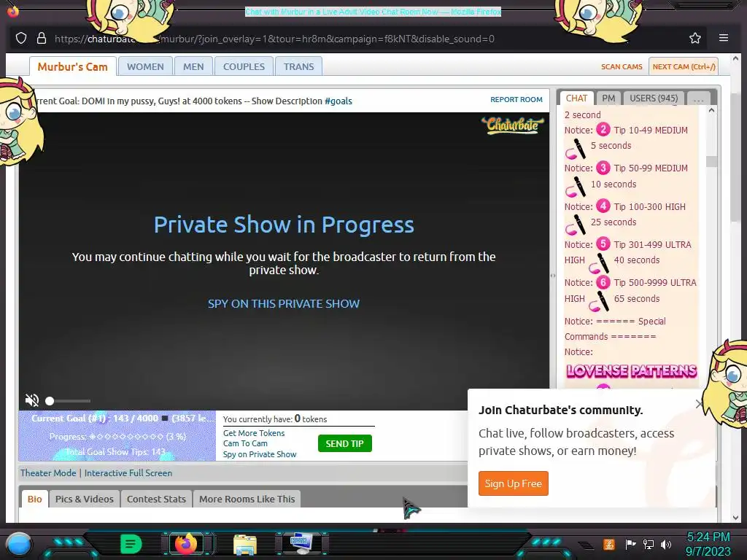This screenshot has height=560, width=747.
Task: Open the COUPLES tab
Action: tap(244, 66)
